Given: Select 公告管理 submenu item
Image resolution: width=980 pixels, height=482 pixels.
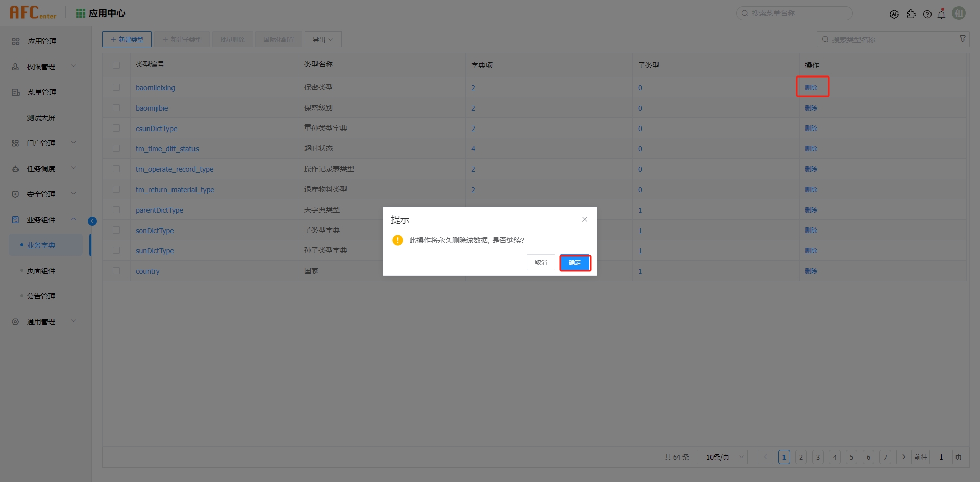Looking at the screenshot, I should tap(41, 296).
